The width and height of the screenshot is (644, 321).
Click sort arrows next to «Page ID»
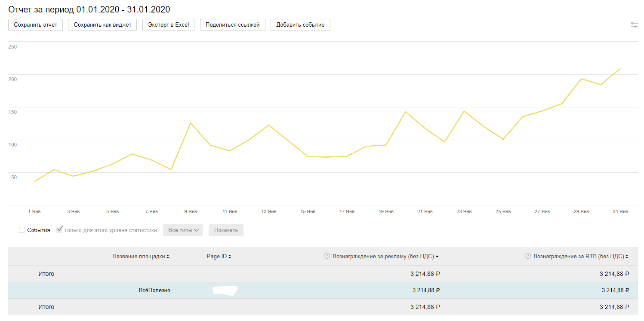230,257
